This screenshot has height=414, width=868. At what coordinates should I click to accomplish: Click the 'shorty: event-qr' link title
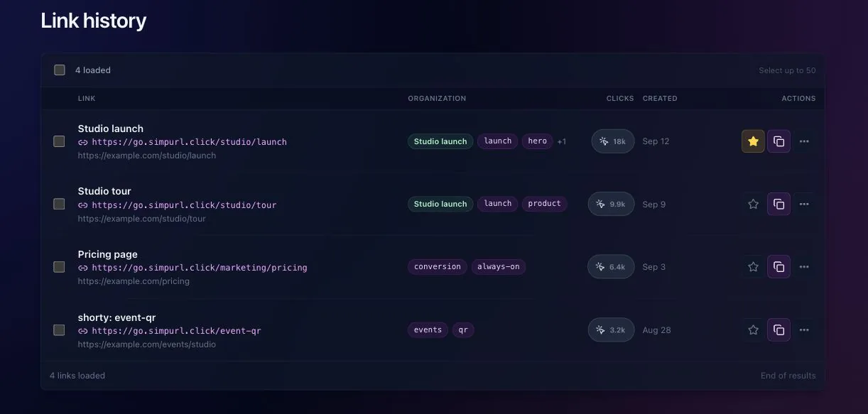(x=118, y=317)
